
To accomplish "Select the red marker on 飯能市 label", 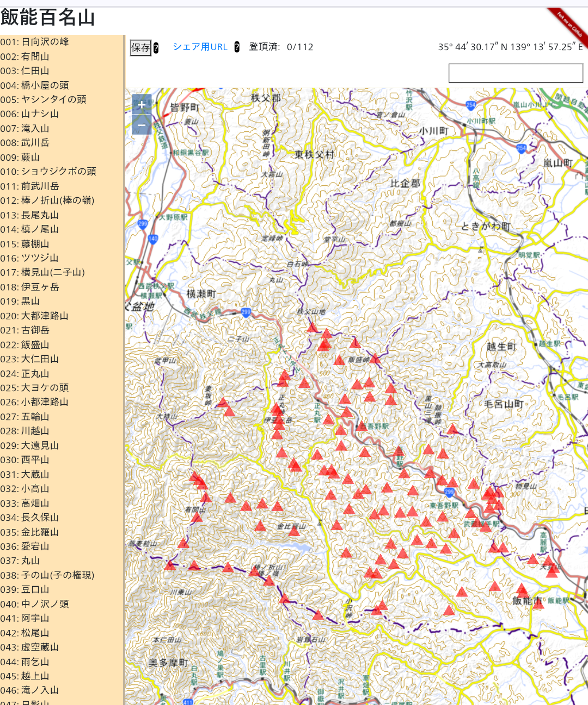I will 538,603.
